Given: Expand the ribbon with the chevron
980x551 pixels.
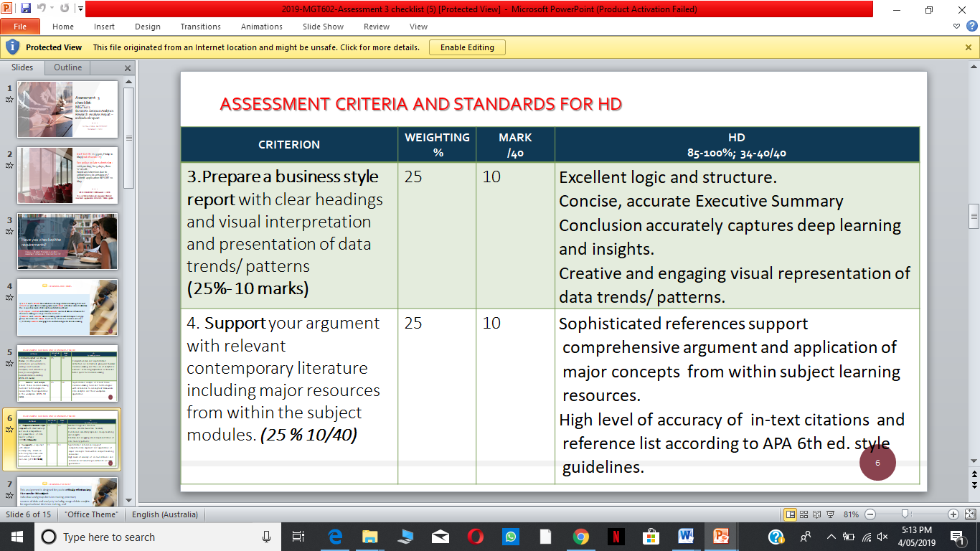Looking at the screenshot, I should [x=956, y=27].
